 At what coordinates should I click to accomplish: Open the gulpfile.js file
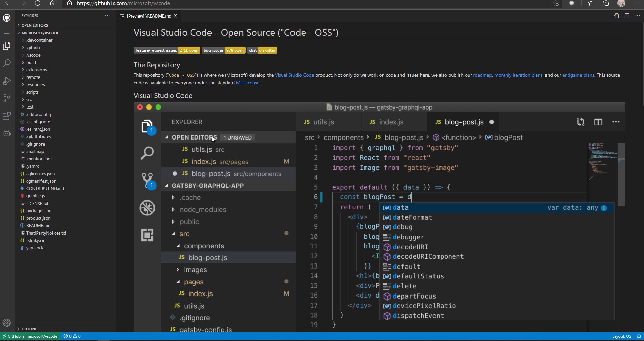[66, 196]
